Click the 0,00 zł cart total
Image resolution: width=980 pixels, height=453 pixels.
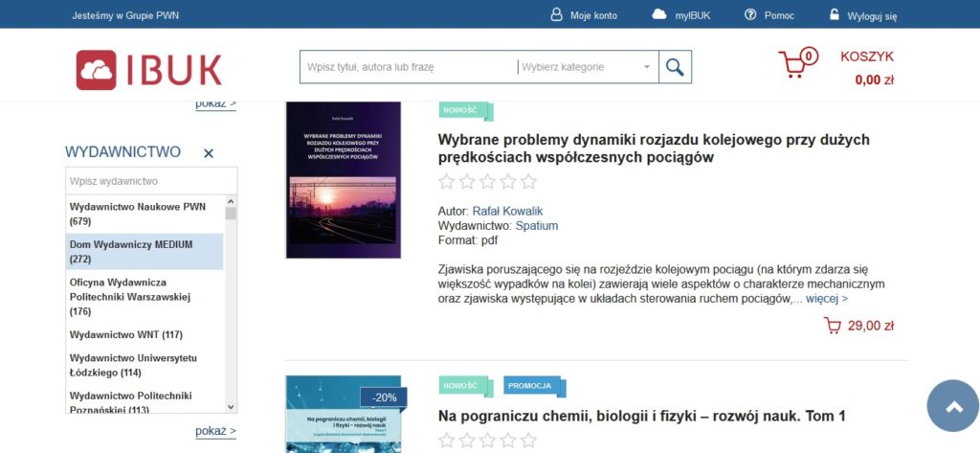pos(875,80)
